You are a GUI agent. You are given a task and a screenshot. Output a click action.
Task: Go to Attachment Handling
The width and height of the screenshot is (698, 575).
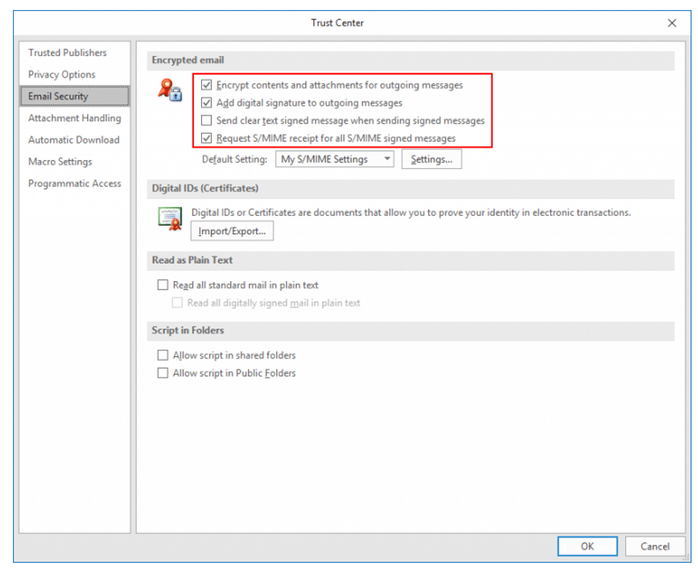pos(75,118)
